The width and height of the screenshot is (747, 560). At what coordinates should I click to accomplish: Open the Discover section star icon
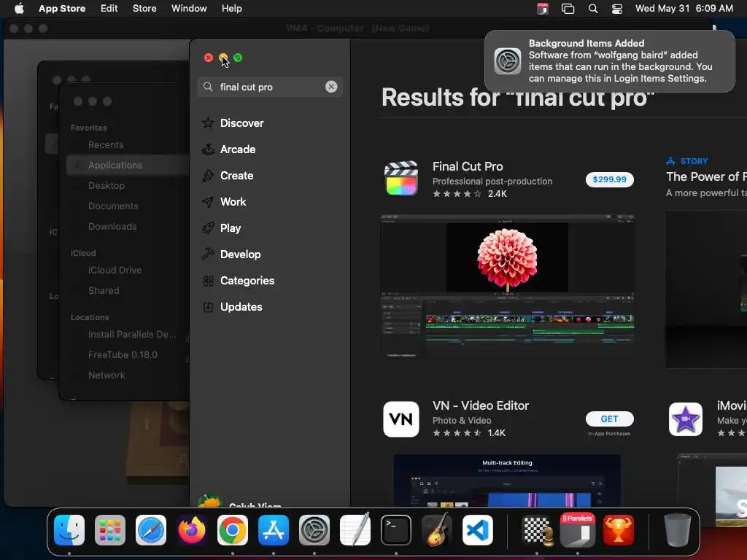coord(208,122)
